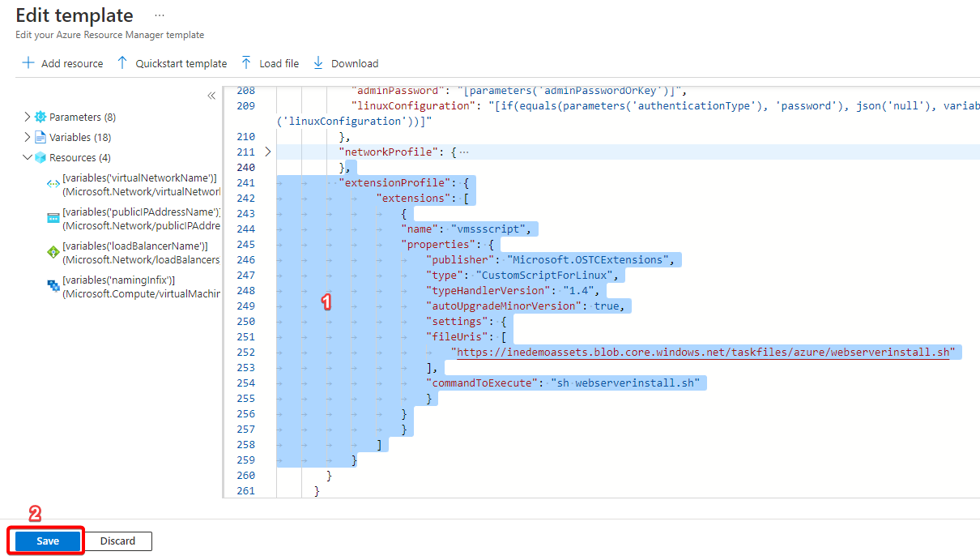The image size is (980, 560).
Task: Click the webserverinstall.sh URL in editor
Action: tap(701, 352)
